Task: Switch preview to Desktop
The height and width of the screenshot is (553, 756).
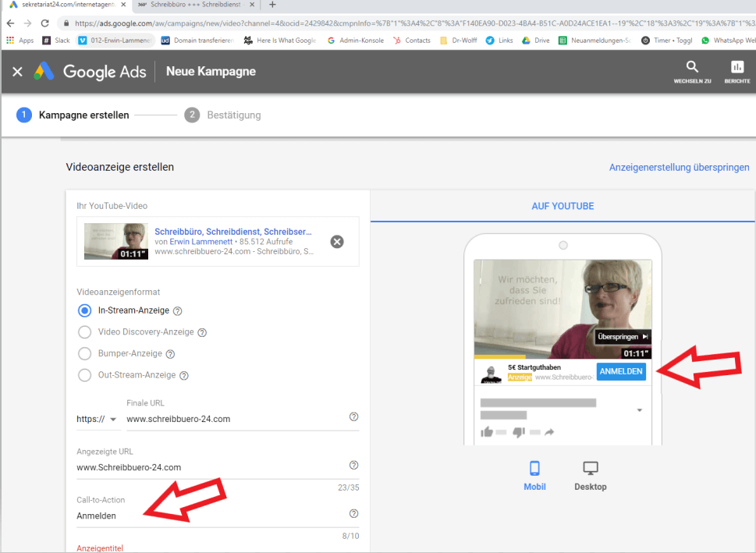Action: pyautogui.click(x=591, y=476)
